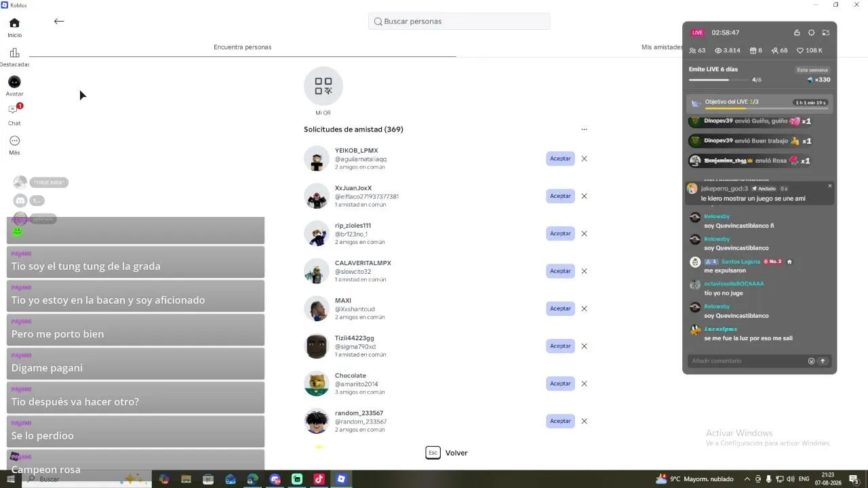The width and height of the screenshot is (868, 488).
Task: Toggle the lock icon in LIVE panel
Action: tap(797, 33)
